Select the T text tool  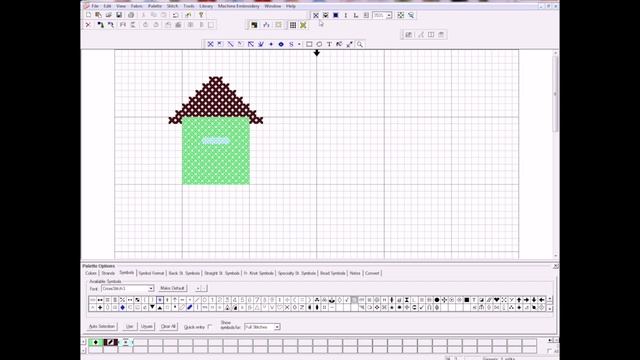click(x=329, y=44)
